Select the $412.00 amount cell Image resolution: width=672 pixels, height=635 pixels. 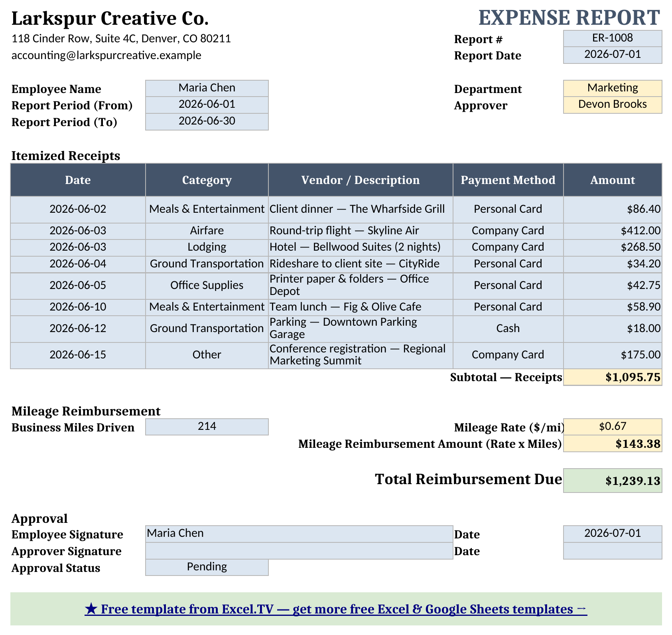(x=613, y=231)
